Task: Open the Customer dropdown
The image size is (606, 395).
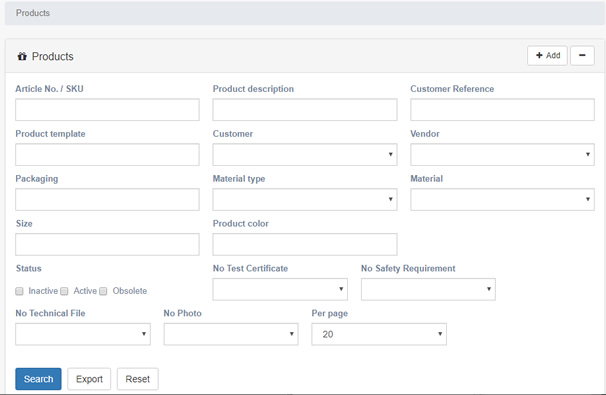Action: (x=305, y=155)
